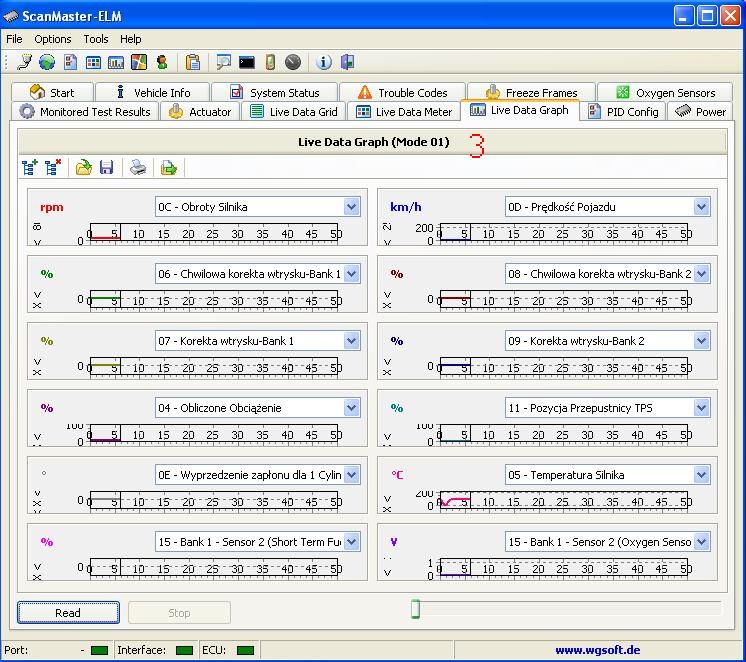This screenshot has height=662, width=746.
Task: Click the export icon with green arrow
Action: pos(169,168)
